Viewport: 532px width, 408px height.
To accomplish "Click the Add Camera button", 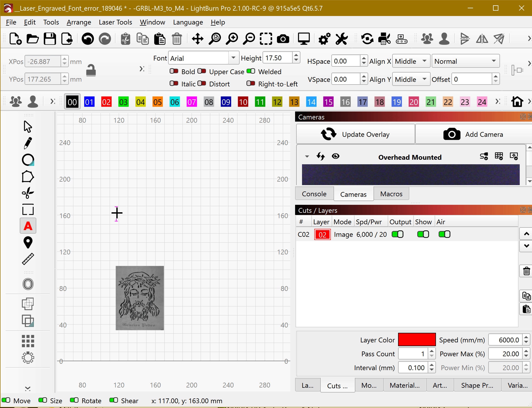I will click(x=473, y=134).
